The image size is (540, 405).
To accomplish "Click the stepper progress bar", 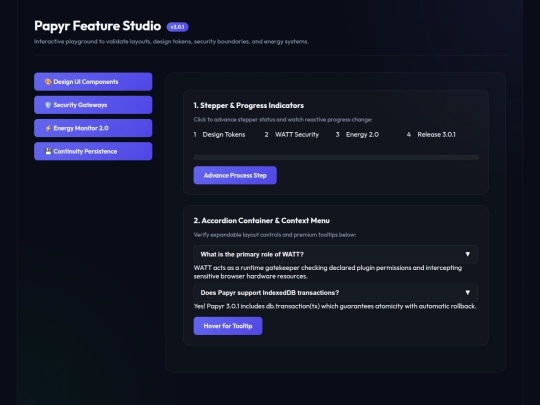I will tap(336, 157).
